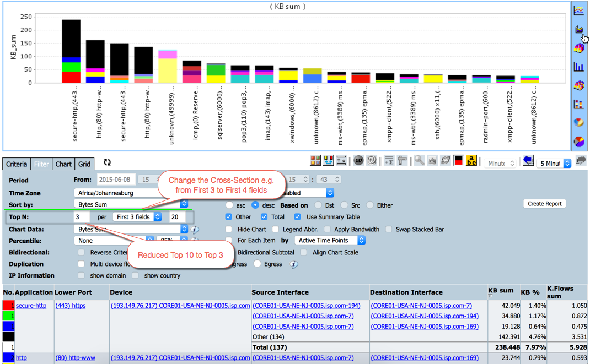
Task: Select the Either radio button
Action: tap(370, 205)
